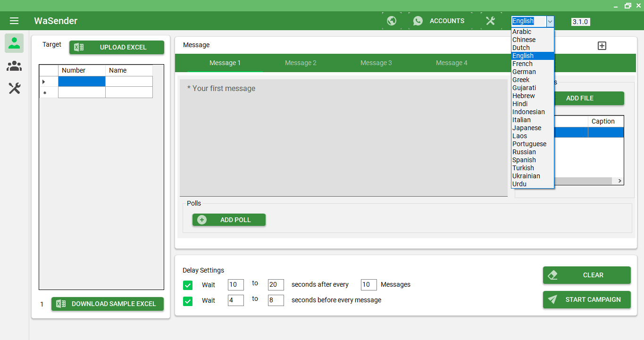The height and width of the screenshot is (340, 644).
Task: Choose Japanese from language list
Action: (x=533, y=128)
